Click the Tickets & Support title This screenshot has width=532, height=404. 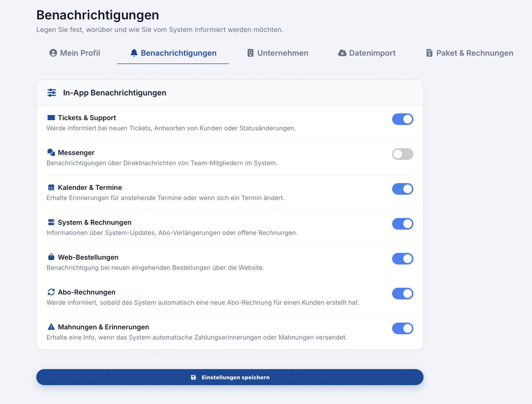pos(87,118)
